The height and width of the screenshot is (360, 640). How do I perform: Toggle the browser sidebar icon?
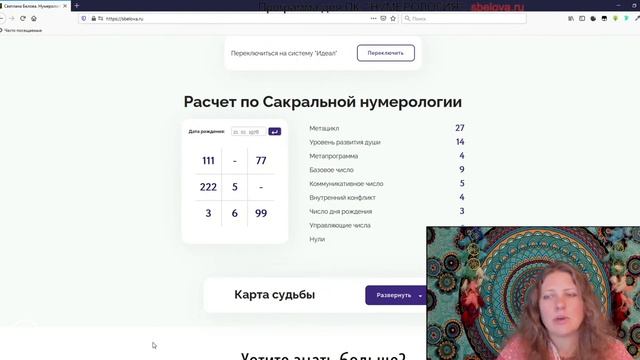click(x=582, y=18)
